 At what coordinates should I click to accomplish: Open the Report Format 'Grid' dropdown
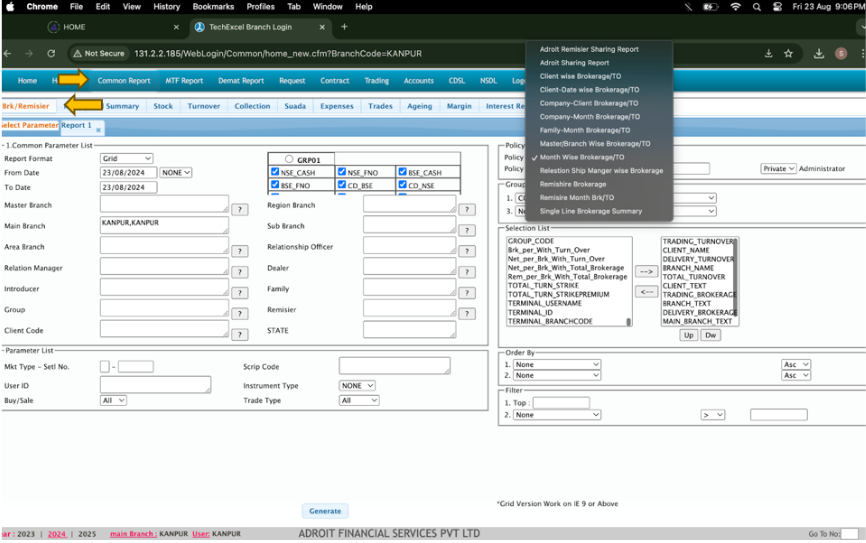(126, 158)
